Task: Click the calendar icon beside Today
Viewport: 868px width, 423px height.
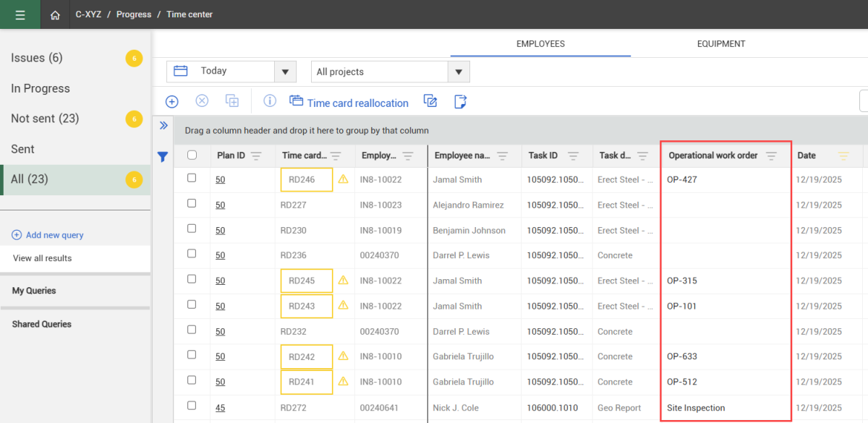Action: (x=181, y=71)
